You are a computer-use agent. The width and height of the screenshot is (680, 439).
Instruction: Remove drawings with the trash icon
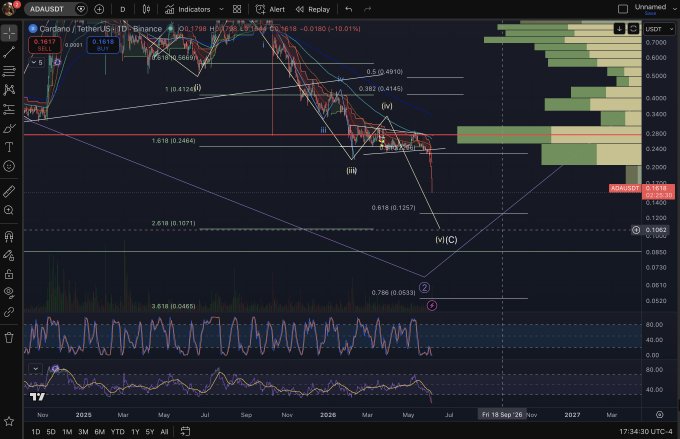[9, 337]
